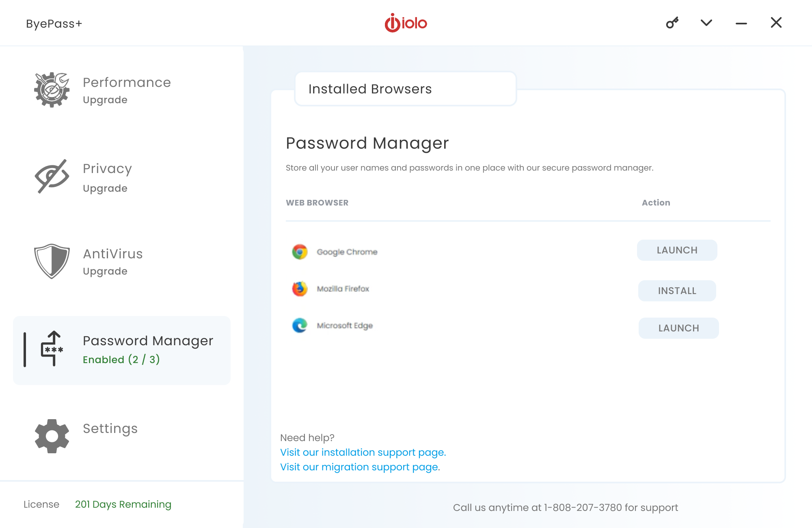The image size is (812, 528).
Task: Click the Google Chrome browser icon
Action: coord(300,252)
